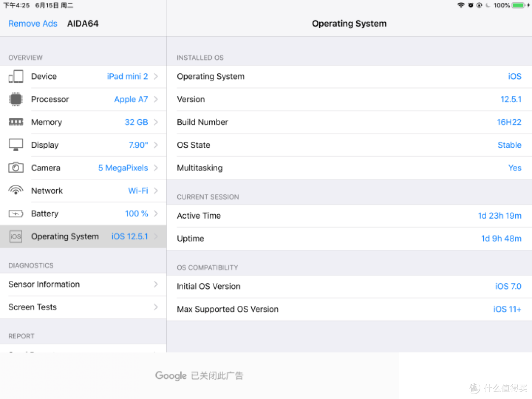
Task: Tap the 7.90" display value
Action: tap(138, 145)
